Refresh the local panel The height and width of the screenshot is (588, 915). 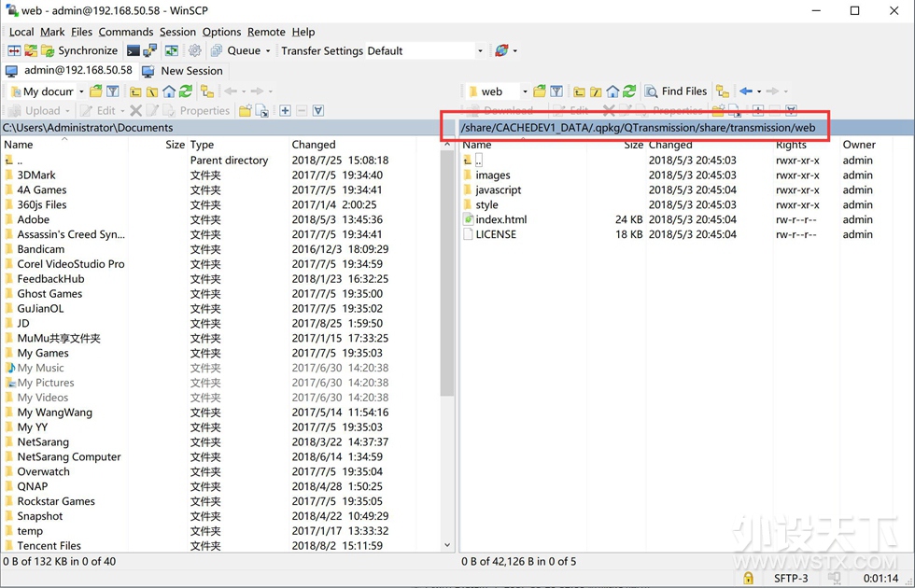186,91
